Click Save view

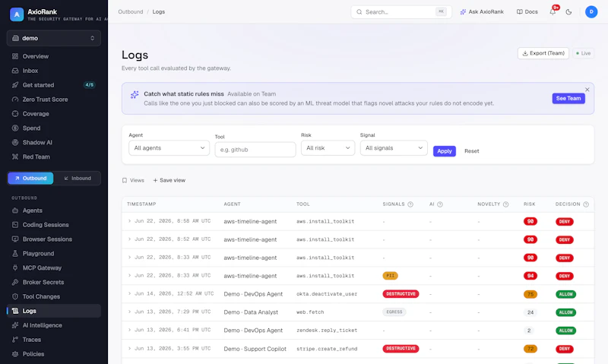(x=169, y=180)
